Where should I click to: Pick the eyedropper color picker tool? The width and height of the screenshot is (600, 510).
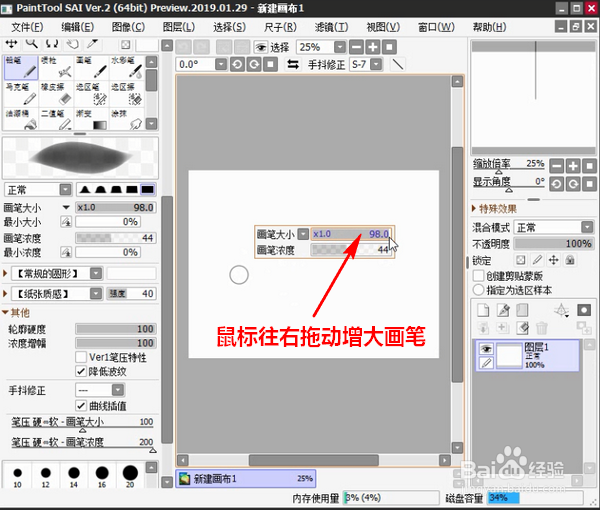(92, 44)
